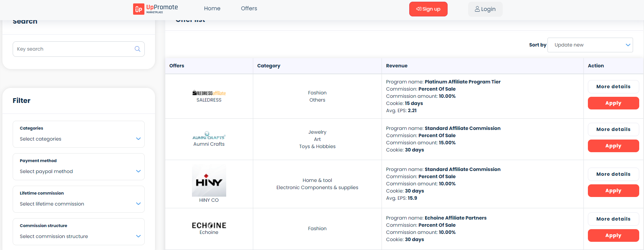Open the Aumni Crafts logo
644x250 pixels.
pyautogui.click(x=209, y=136)
